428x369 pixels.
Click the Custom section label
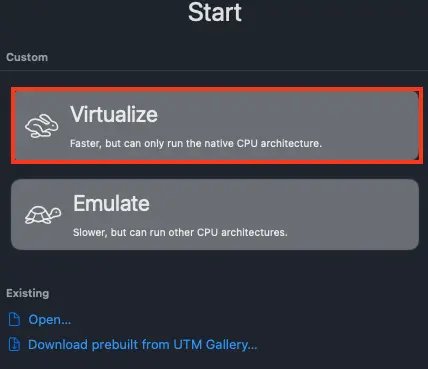tap(27, 57)
